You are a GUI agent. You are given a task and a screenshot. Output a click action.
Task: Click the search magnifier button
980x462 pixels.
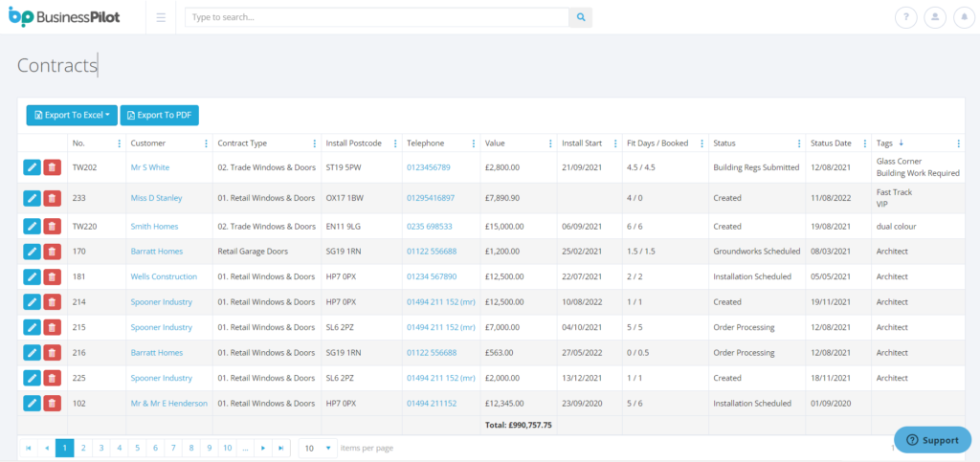click(x=581, y=17)
